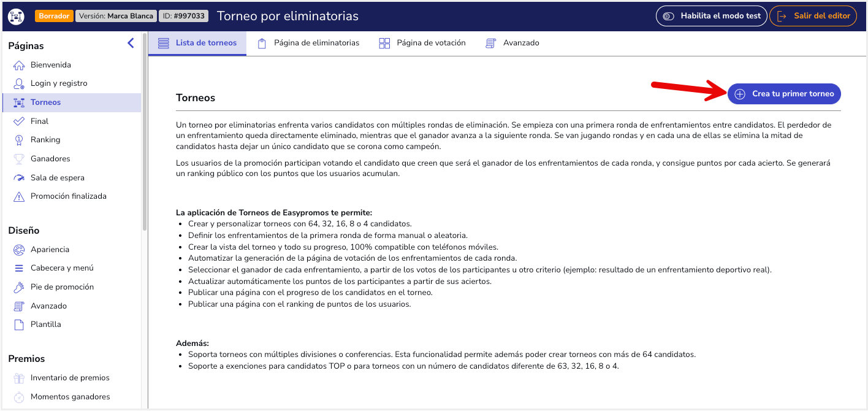Click the warning triangle icon beside Promoción finalizada
The height and width of the screenshot is (411, 868).
pos(19,196)
